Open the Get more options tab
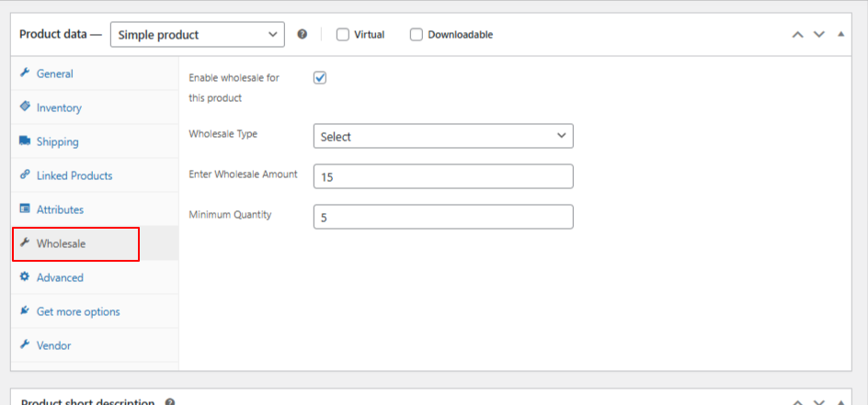This screenshot has height=405, width=868. (x=77, y=311)
